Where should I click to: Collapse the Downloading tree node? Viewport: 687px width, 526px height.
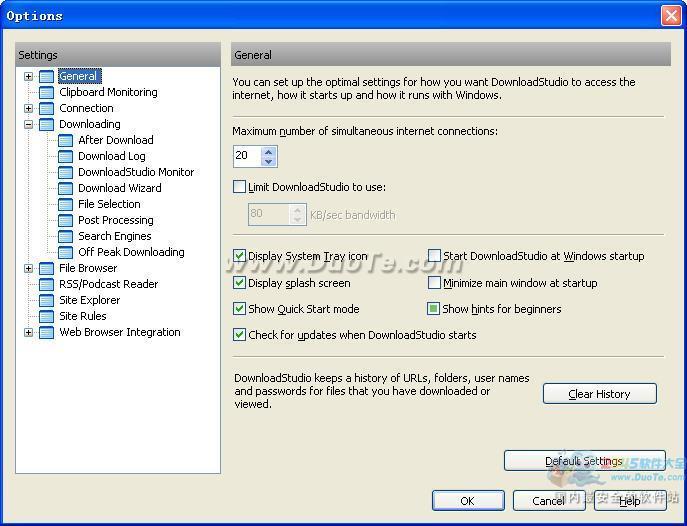click(x=28, y=124)
